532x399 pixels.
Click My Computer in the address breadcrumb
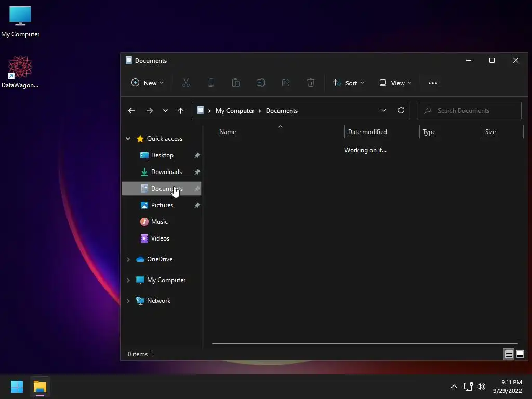235,111
